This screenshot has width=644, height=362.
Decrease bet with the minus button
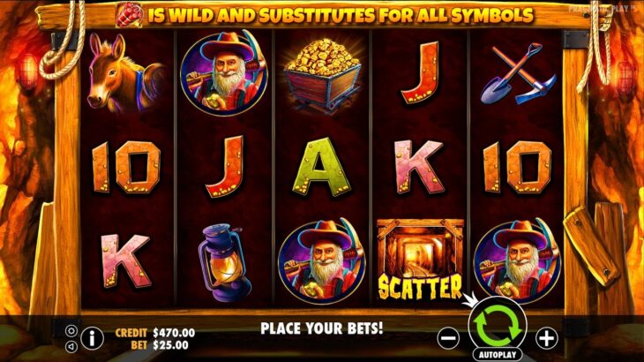[x=448, y=338]
